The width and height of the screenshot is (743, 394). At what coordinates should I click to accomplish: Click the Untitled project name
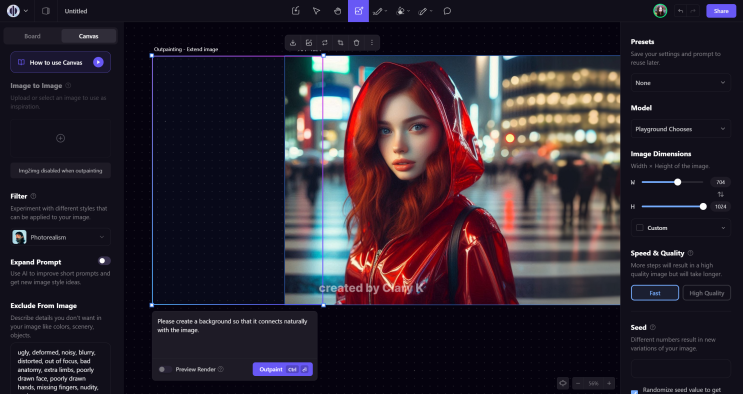(76, 11)
